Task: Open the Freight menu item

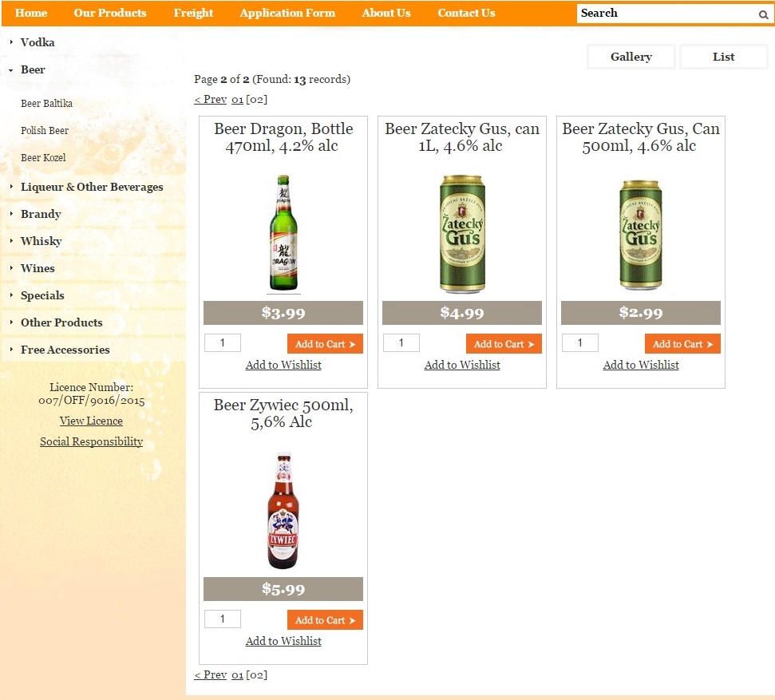Action: (x=193, y=13)
